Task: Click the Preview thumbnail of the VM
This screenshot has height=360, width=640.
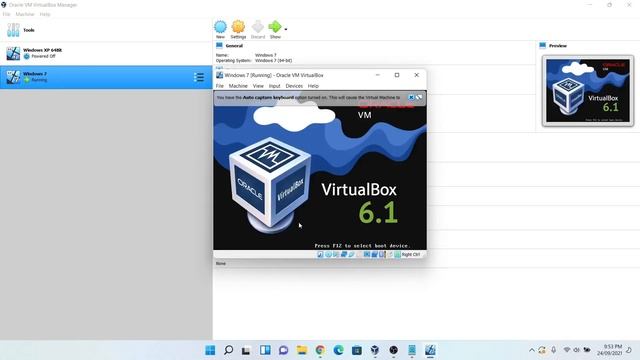Action: (588, 91)
